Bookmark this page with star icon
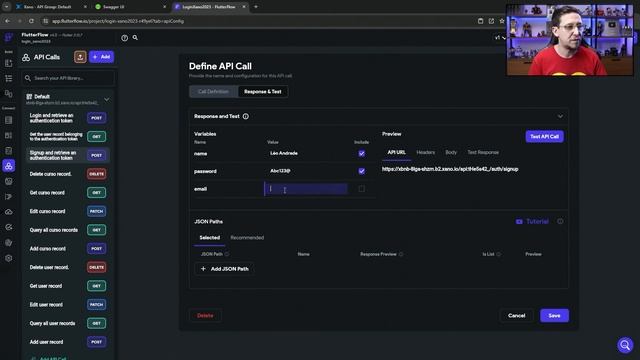The image size is (640, 360). [502, 21]
